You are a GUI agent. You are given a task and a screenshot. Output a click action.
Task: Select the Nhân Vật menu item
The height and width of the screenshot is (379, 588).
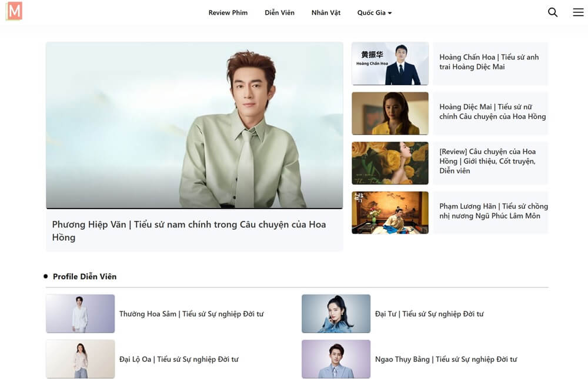[326, 13]
